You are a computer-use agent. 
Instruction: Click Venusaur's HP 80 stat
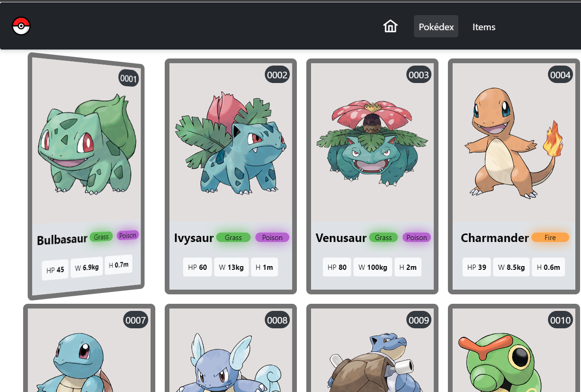pyautogui.click(x=337, y=267)
